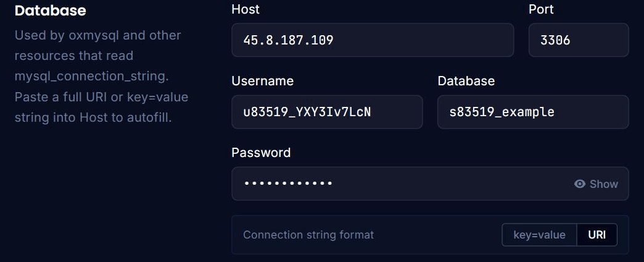This screenshot has width=644, height=262.
Task: Focus the Username field u83519_YXY3Iv7LcN
Action: [x=327, y=112]
